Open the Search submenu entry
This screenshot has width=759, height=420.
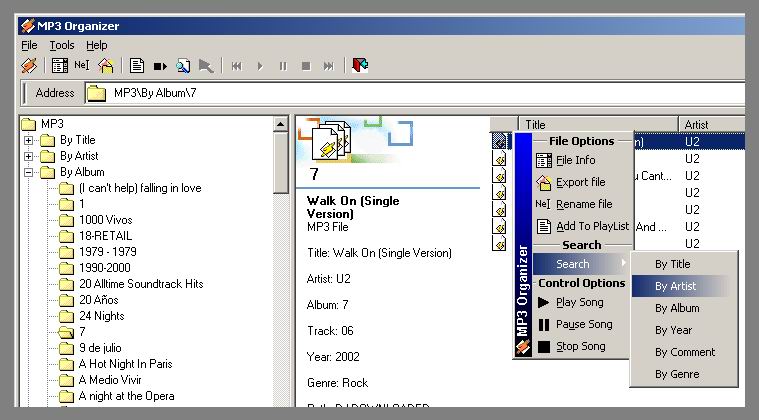pos(581,264)
